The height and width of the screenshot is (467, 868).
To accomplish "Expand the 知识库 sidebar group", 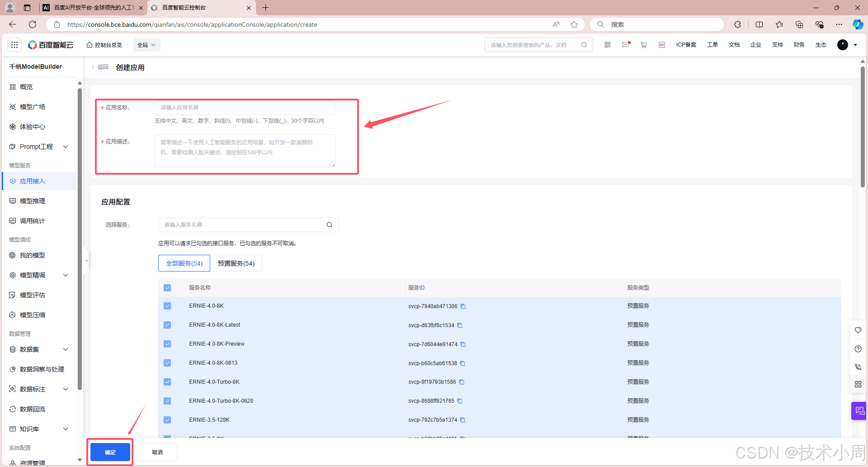I will coord(66,429).
